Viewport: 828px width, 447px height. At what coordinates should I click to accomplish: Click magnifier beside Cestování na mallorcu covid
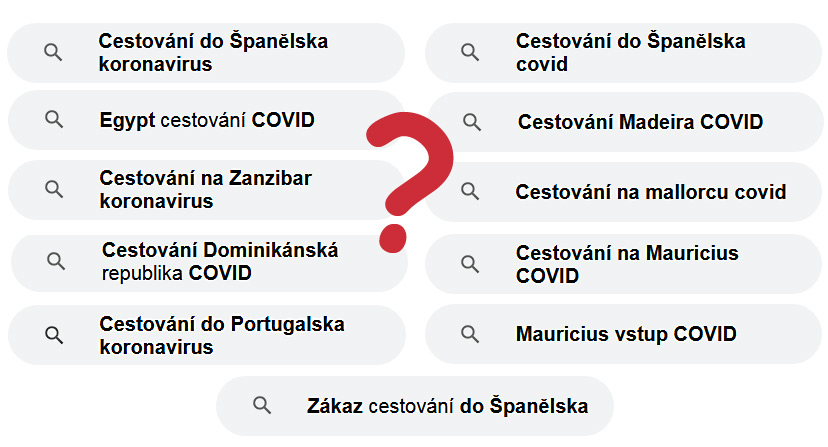pos(470,191)
